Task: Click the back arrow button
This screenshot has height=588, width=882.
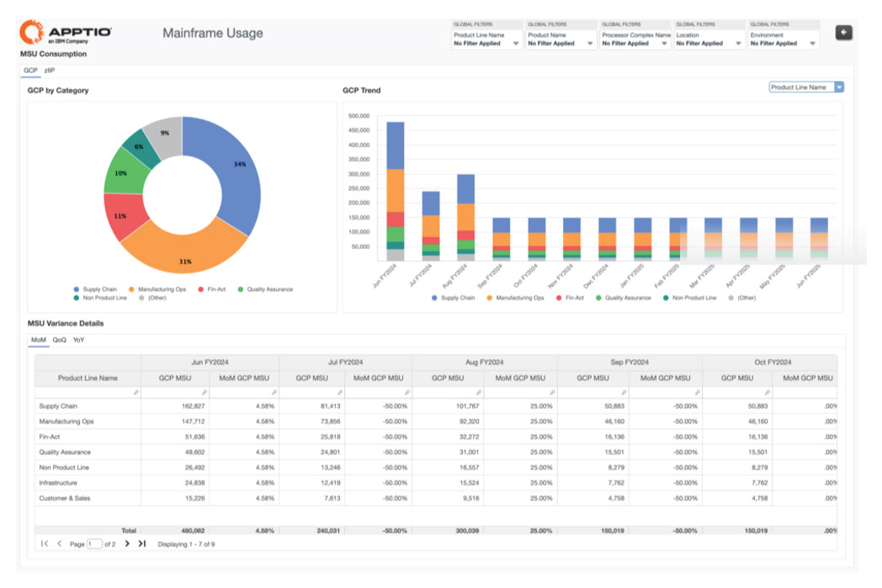Action: coord(843,33)
